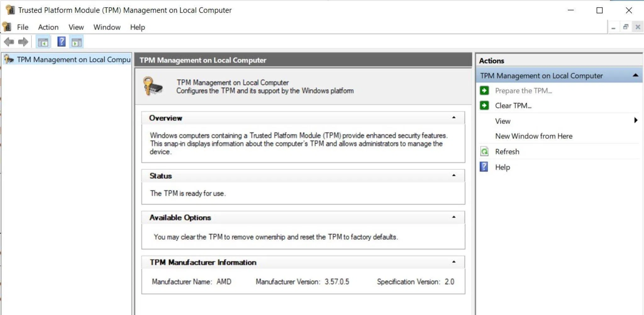Collapse the TPM Manufacturer Information section
644x315 pixels.
pos(454,262)
